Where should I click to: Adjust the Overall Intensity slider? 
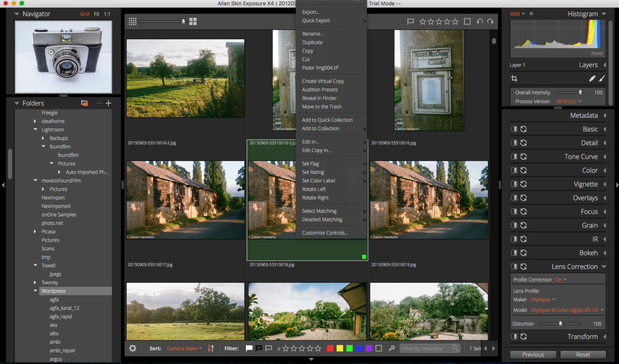click(568, 92)
